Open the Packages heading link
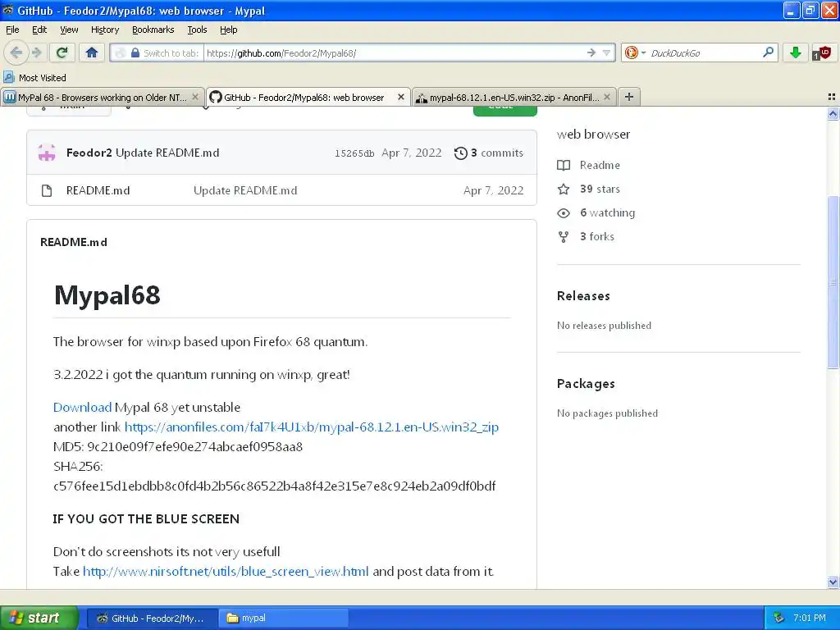The image size is (840, 630). pyautogui.click(x=586, y=384)
